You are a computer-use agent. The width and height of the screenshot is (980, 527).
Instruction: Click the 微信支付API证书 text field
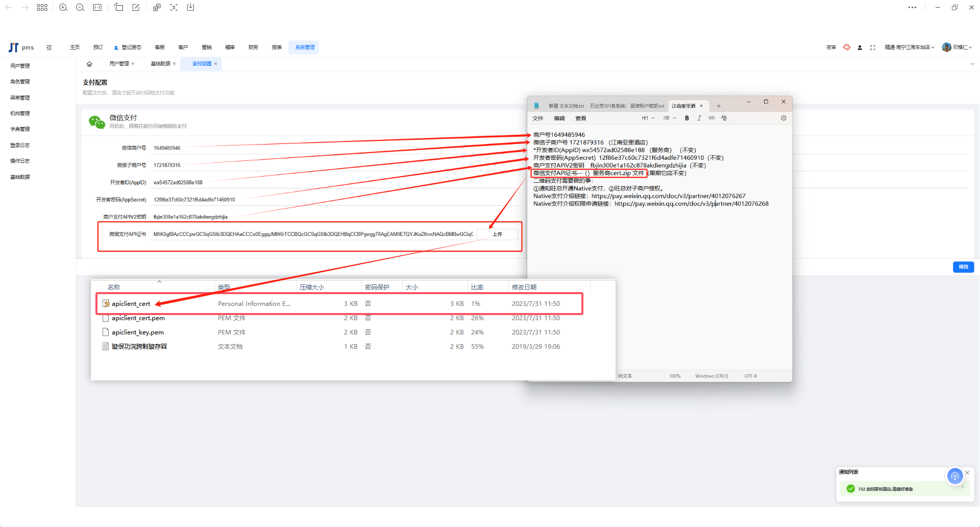click(x=313, y=234)
